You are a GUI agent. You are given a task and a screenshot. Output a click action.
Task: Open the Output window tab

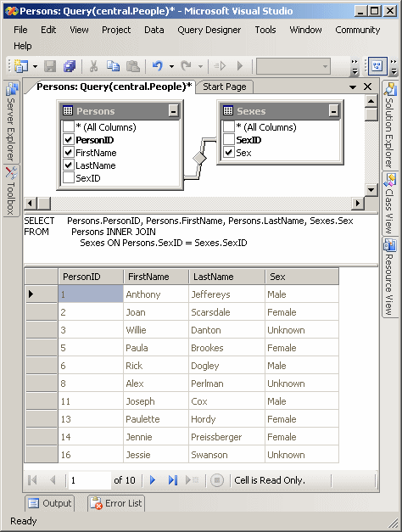tap(50, 503)
